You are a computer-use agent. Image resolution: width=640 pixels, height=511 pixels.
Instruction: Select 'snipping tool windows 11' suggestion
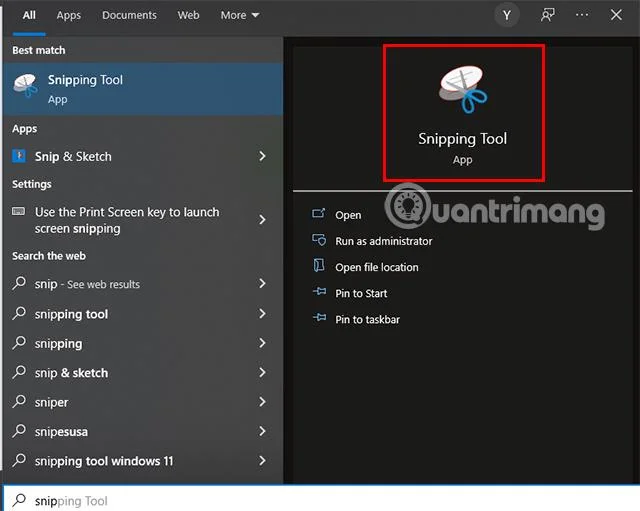point(143,461)
